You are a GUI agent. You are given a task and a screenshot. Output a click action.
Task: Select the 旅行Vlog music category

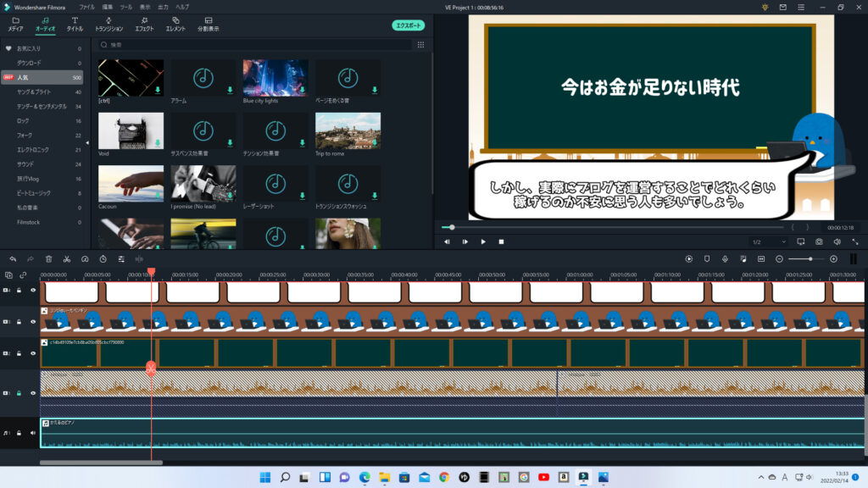tap(42, 179)
